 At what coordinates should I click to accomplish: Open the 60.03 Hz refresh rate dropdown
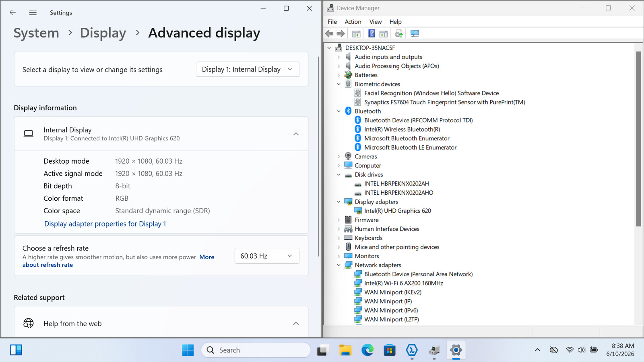(267, 256)
